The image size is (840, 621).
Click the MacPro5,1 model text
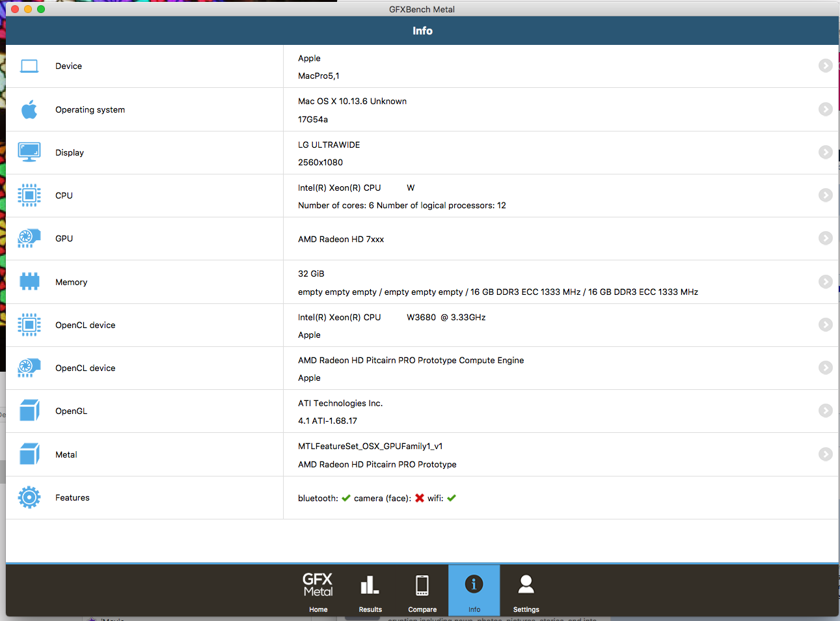click(319, 76)
